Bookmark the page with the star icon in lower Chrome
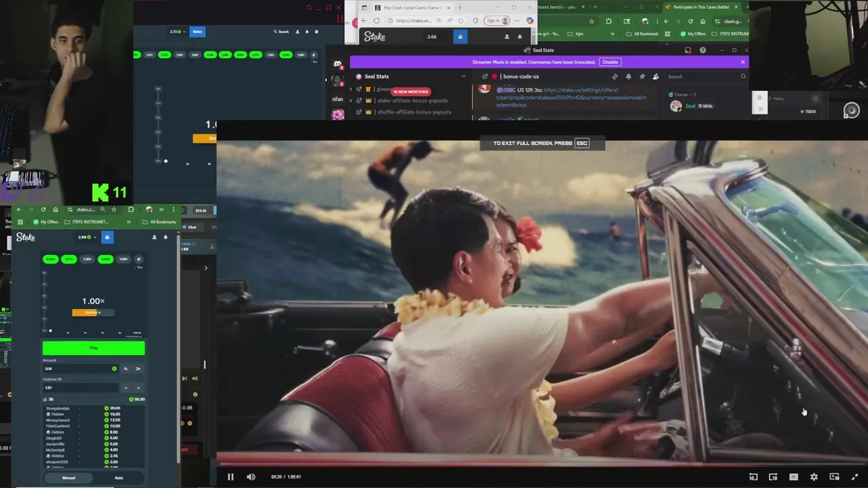This screenshot has height=488, width=868. coord(113,209)
